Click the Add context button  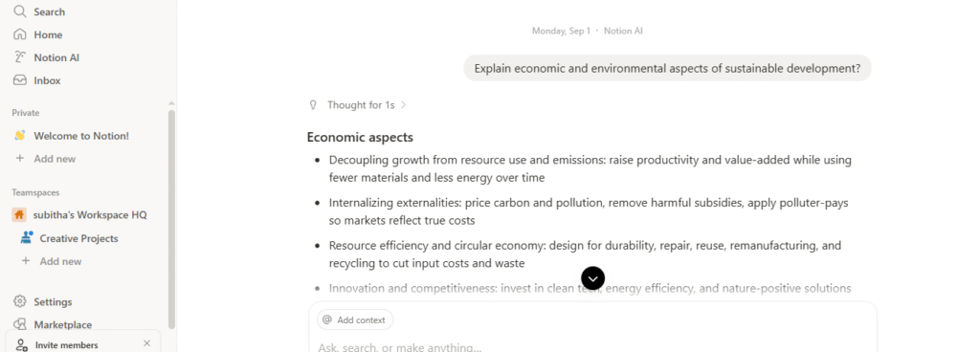[x=354, y=319]
